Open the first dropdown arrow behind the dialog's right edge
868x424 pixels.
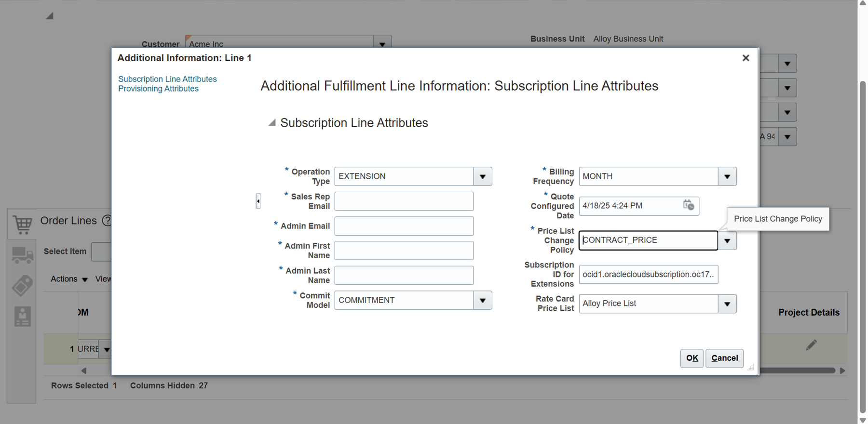(x=787, y=64)
